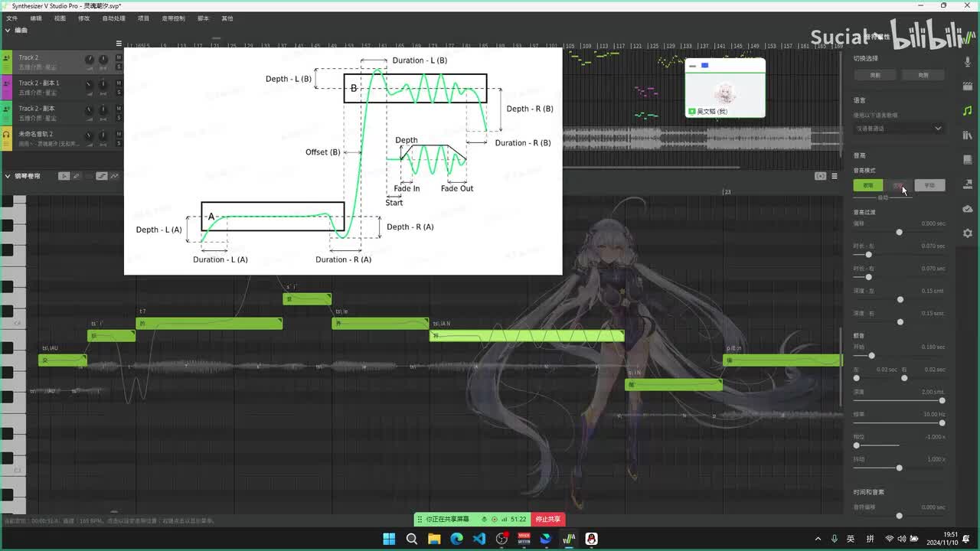
Task: Mute Track 2
Action: coord(119,57)
